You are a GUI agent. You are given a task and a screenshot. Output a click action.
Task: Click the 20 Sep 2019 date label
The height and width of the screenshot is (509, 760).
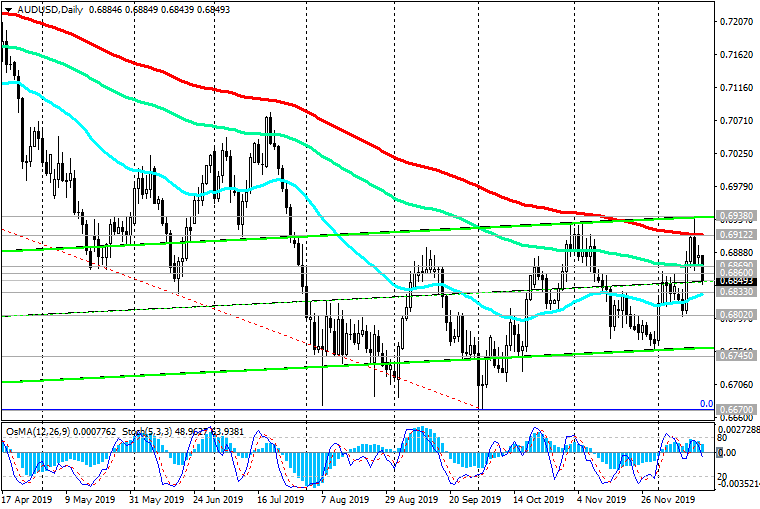(475, 499)
